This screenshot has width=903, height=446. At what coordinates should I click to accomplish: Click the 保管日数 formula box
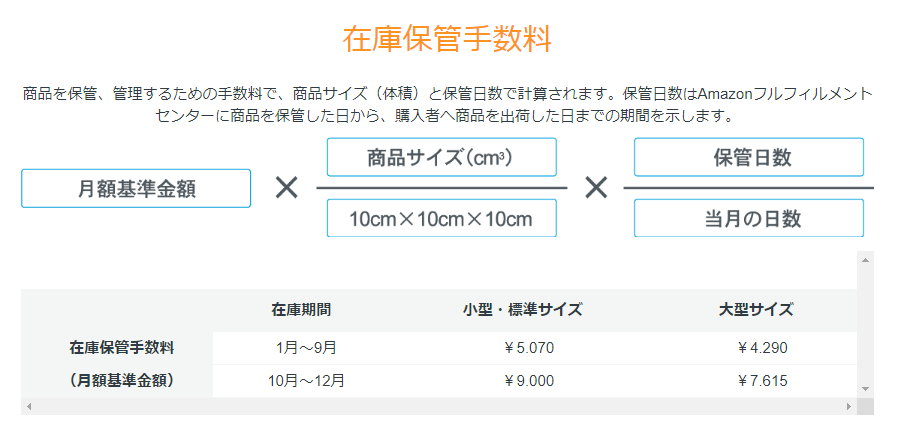tap(748, 157)
